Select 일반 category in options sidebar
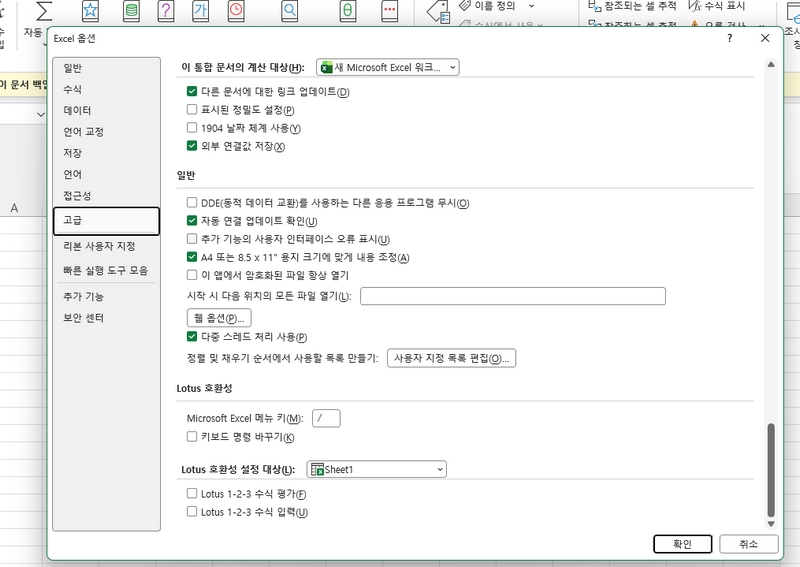800x567 pixels. point(106,68)
